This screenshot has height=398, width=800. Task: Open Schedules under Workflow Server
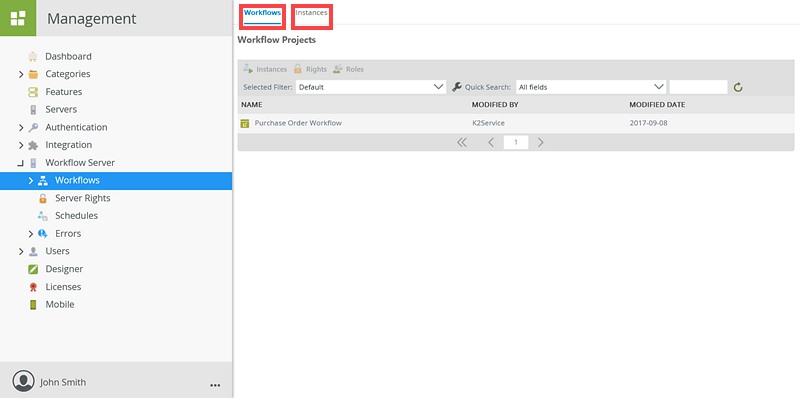(x=77, y=216)
